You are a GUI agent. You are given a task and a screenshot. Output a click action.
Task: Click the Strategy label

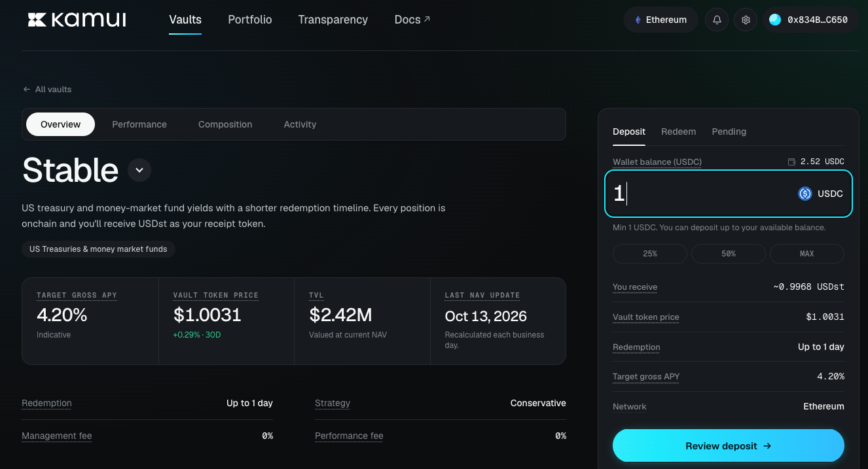pos(333,403)
